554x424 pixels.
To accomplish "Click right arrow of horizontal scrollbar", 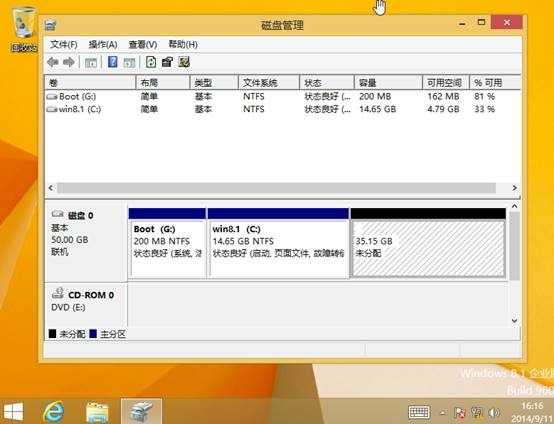I will (x=515, y=188).
